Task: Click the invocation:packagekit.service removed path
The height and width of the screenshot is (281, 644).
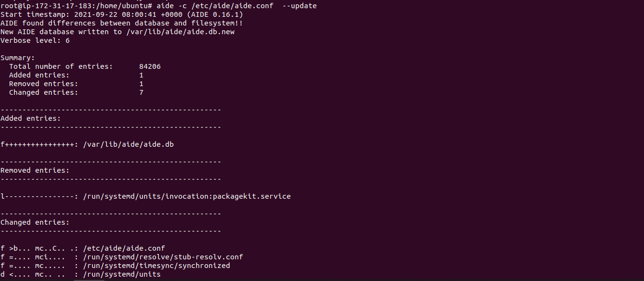Action: (x=187, y=196)
